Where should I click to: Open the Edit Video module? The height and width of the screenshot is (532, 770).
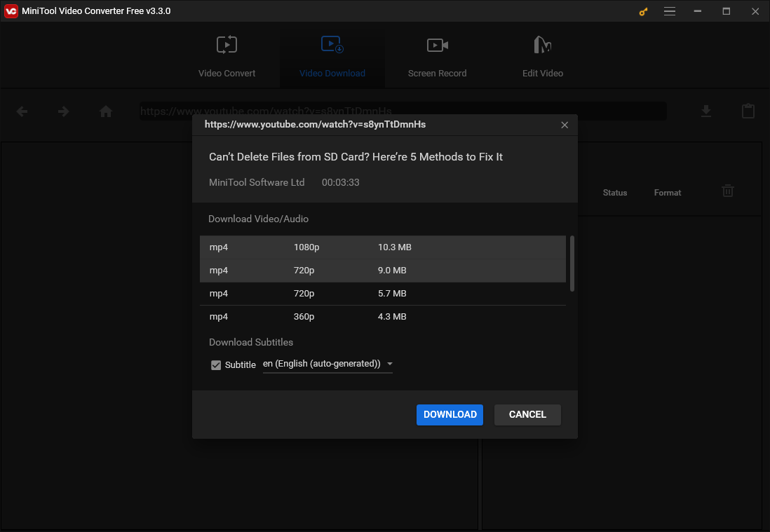[542, 56]
